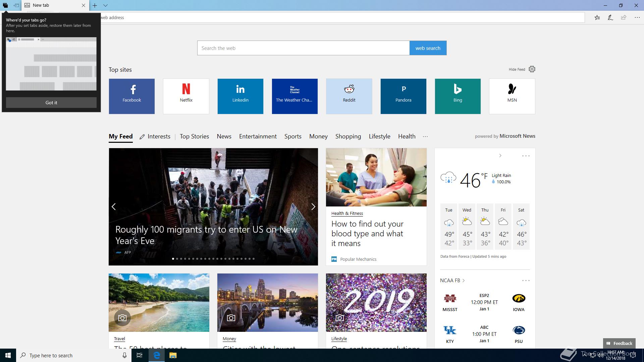Open the Windows Start menu
The image size is (644, 362).
(8, 355)
